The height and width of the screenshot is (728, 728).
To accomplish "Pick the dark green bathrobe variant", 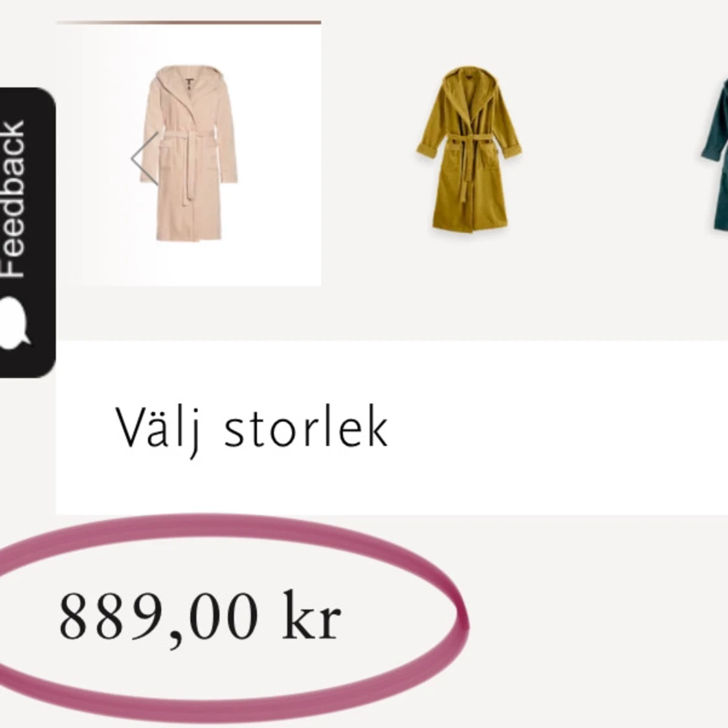I will pyautogui.click(x=715, y=155).
